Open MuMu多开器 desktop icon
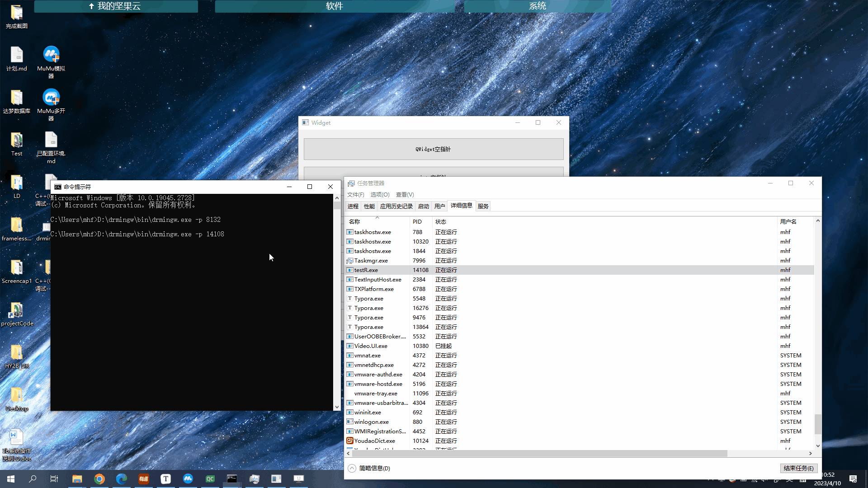 click(x=51, y=98)
